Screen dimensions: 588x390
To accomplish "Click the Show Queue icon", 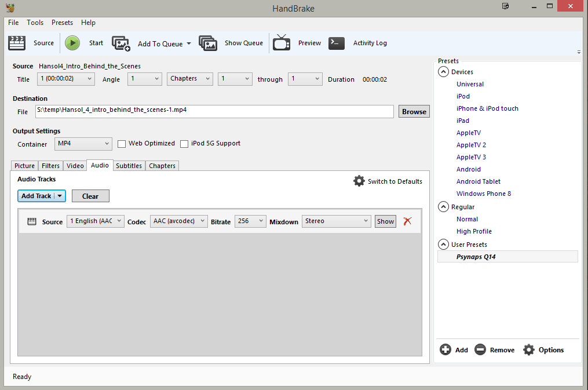I will 208,43.
